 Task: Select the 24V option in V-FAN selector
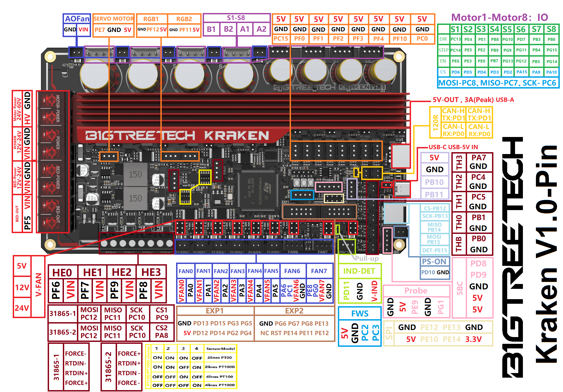[x=22, y=308]
